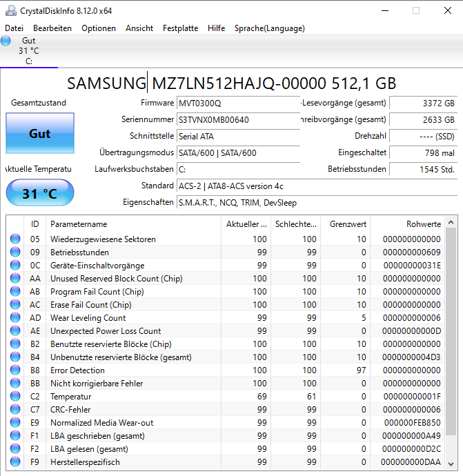Image resolution: width=463 pixels, height=476 pixels.
Task: Click status orb of Benutzte reservierte Blöcke row
Action: click(x=15, y=344)
